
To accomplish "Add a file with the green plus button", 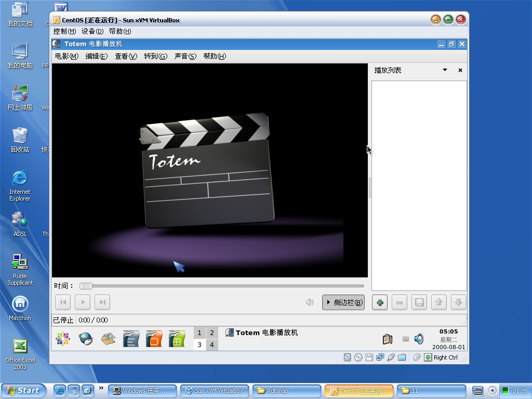I will click(380, 302).
